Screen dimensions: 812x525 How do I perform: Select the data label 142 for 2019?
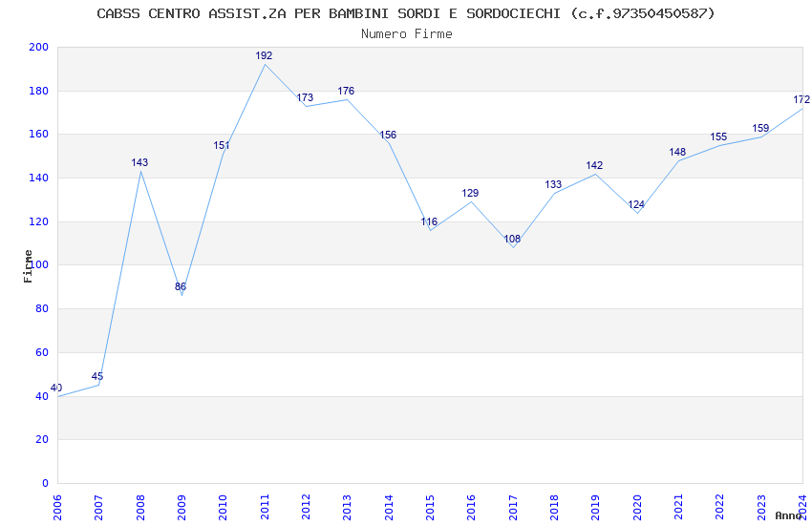(594, 165)
